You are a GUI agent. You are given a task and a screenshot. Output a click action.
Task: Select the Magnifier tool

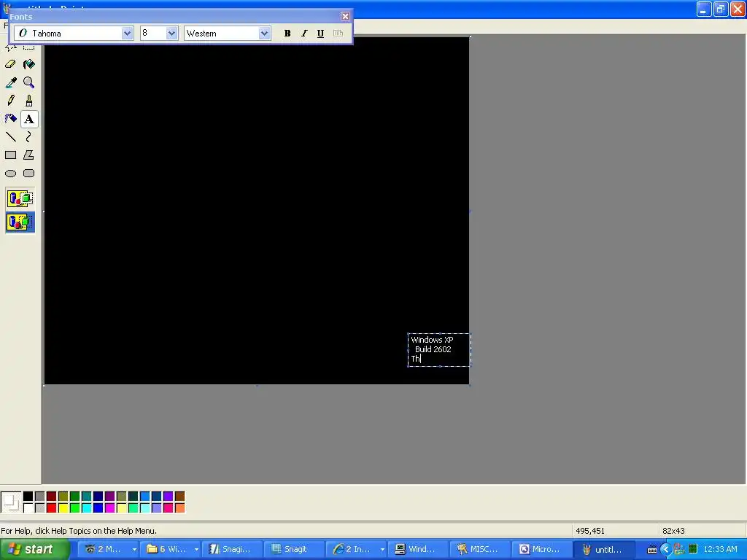[28, 82]
